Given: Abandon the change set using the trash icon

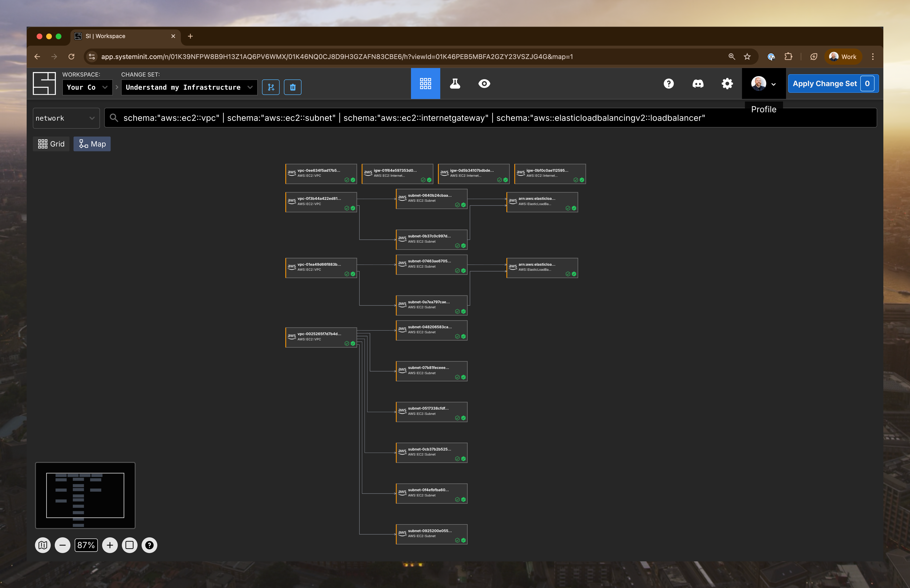Looking at the screenshot, I should pos(293,87).
